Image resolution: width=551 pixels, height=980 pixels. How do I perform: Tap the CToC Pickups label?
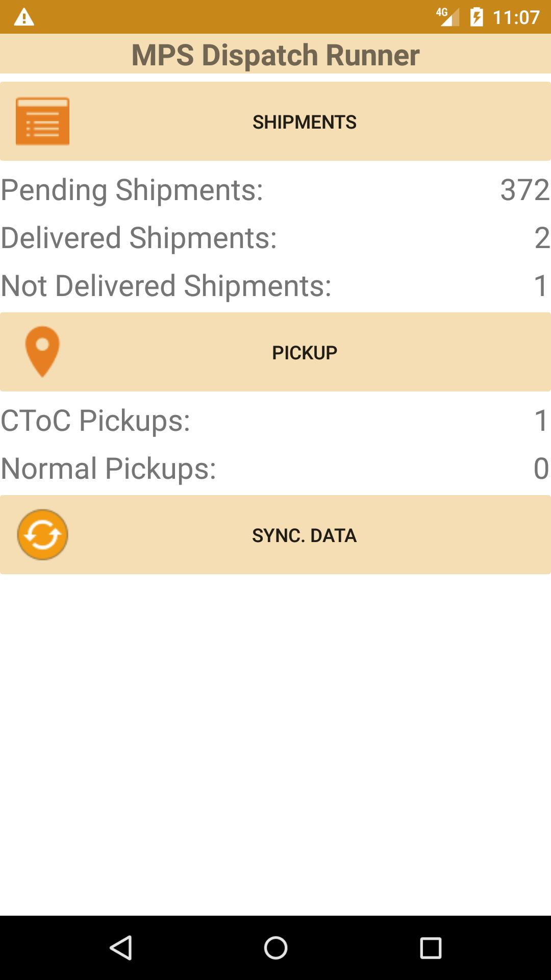[95, 421]
